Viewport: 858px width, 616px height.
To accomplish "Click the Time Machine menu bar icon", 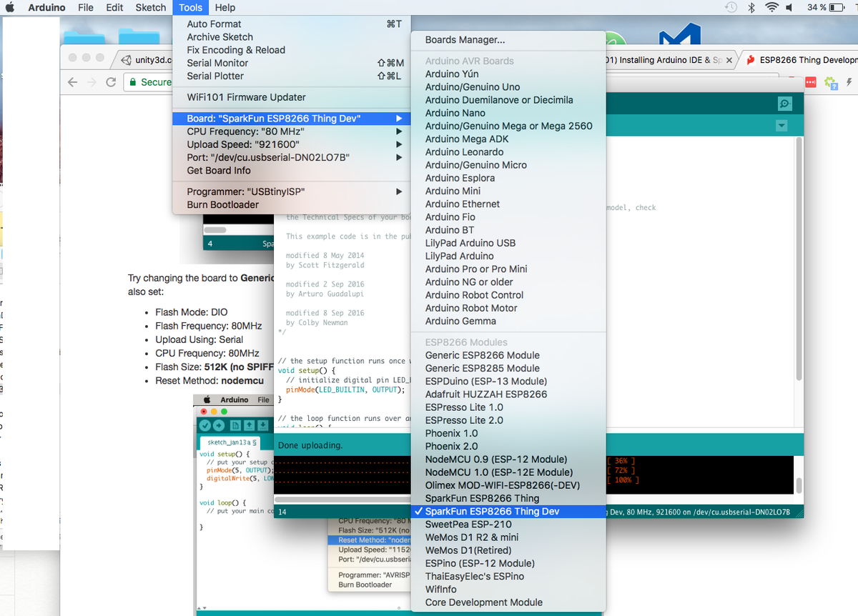I will pos(731,8).
